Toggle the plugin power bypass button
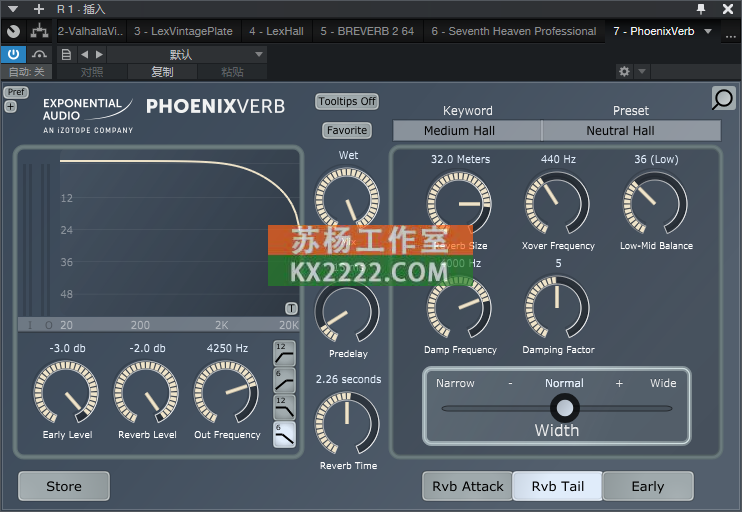 point(13,54)
